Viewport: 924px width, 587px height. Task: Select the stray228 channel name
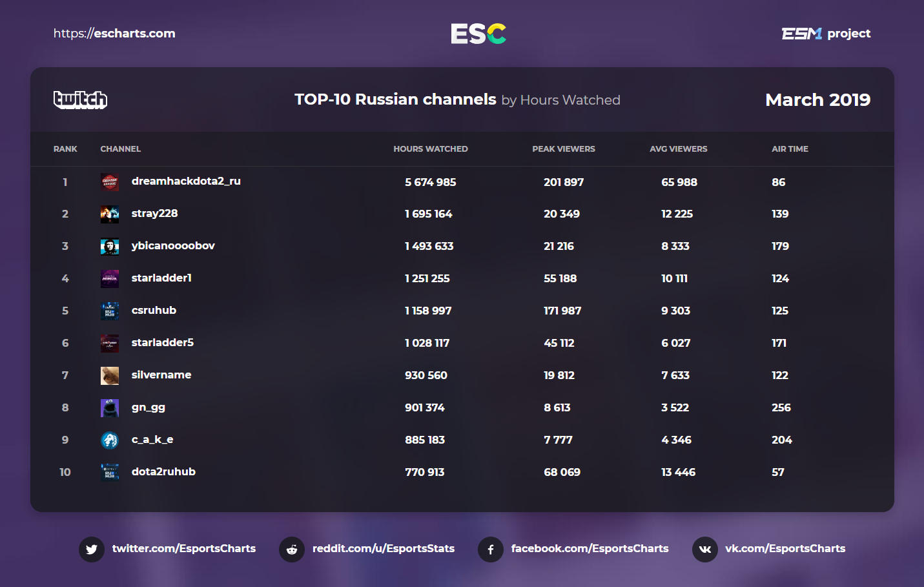pos(154,214)
